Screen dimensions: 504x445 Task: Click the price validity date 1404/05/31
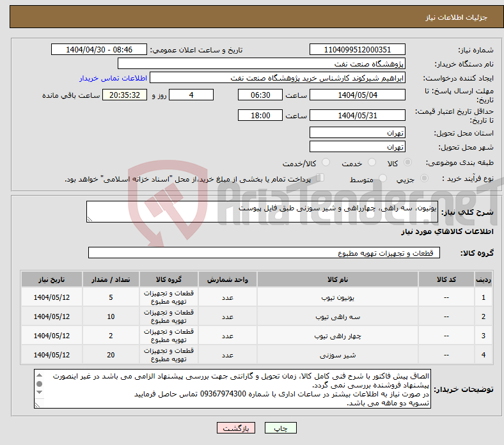pyautogui.click(x=357, y=115)
